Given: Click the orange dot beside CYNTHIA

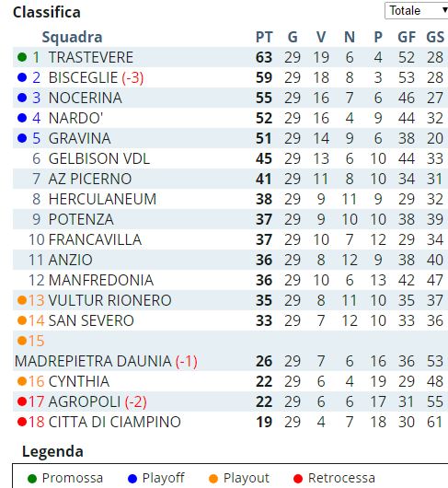Looking at the screenshot, I should tap(22, 381).
